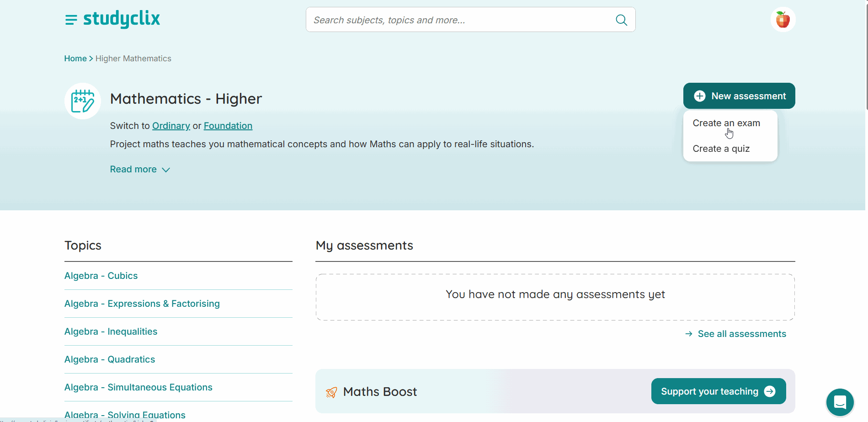Screen dimensions: 868x422
Task: Open the Algebra - Cubics topic
Action: [x=101, y=276]
